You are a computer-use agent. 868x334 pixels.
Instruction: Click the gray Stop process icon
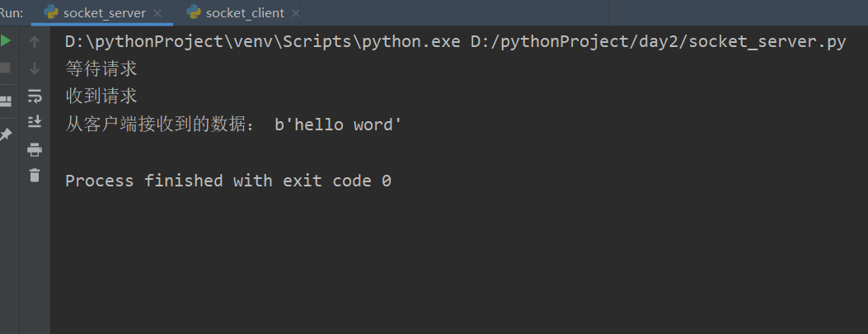pyautogui.click(x=6, y=68)
